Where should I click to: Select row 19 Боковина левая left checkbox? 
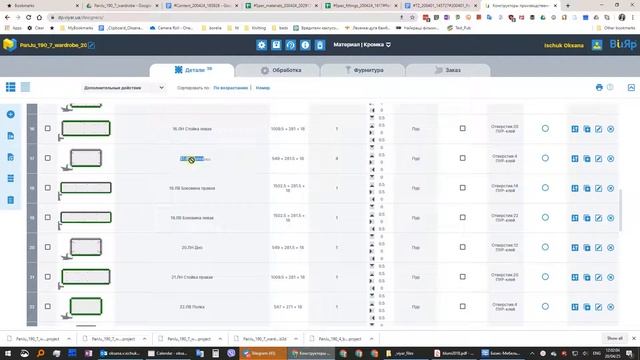[x=48, y=217]
